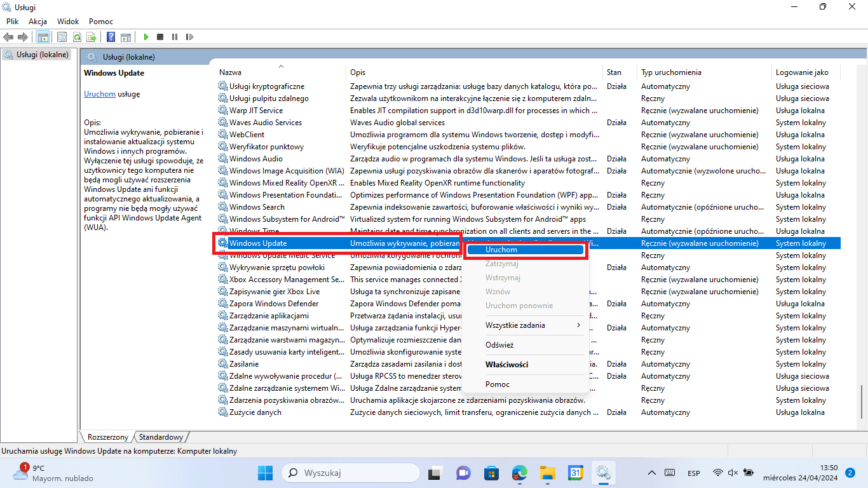Select Pomoc in the context menu
This screenshot has height=488, width=868.
click(525, 384)
